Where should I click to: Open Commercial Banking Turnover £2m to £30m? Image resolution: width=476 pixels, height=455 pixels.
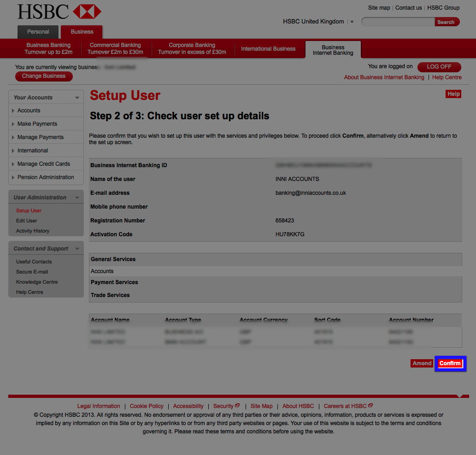click(x=115, y=48)
